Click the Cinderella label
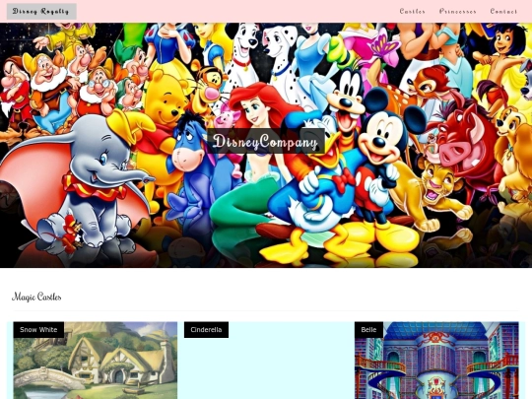The height and width of the screenshot is (399, 532). (x=206, y=329)
